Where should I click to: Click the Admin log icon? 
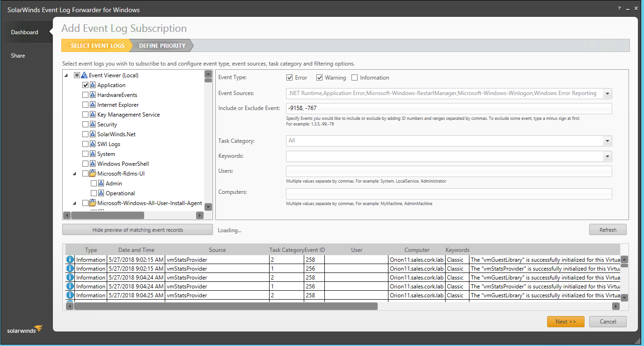point(102,183)
